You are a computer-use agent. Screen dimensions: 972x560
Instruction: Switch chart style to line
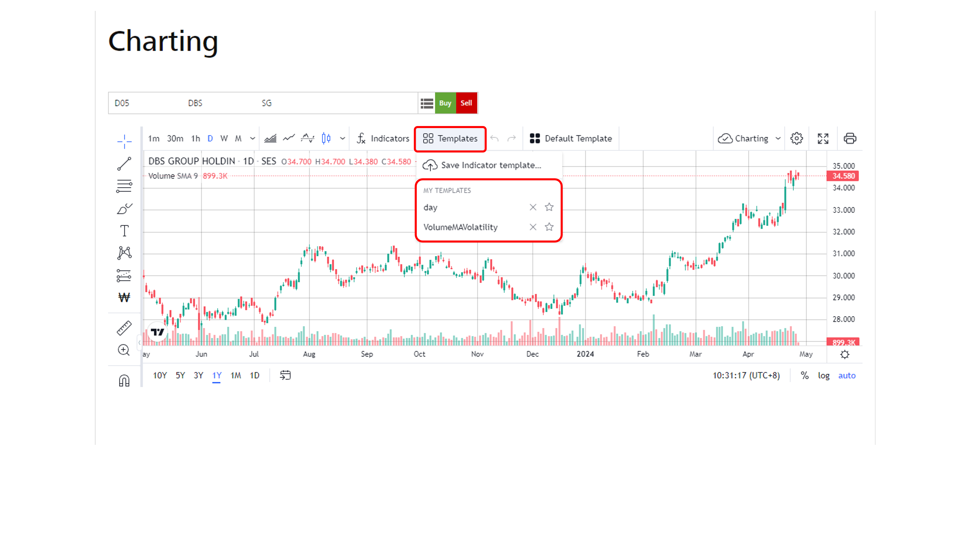(289, 138)
